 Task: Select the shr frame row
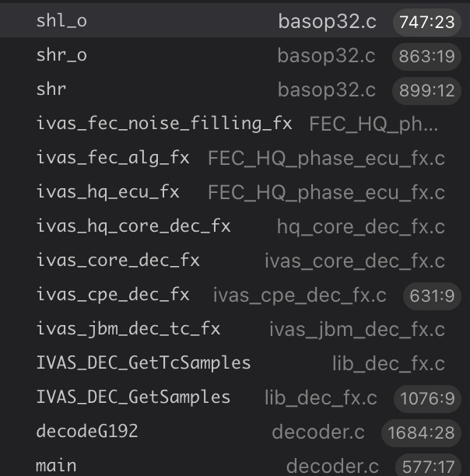tap(51, 89)
